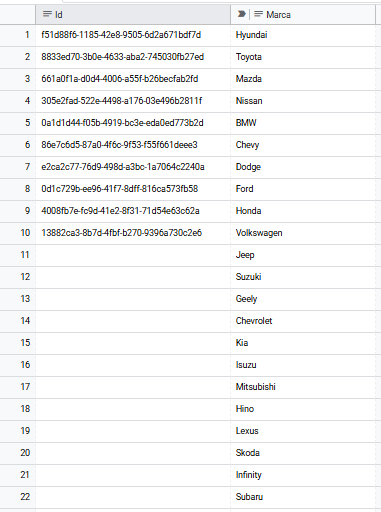Click the label tag icon in Marca header

coord(241,14)
